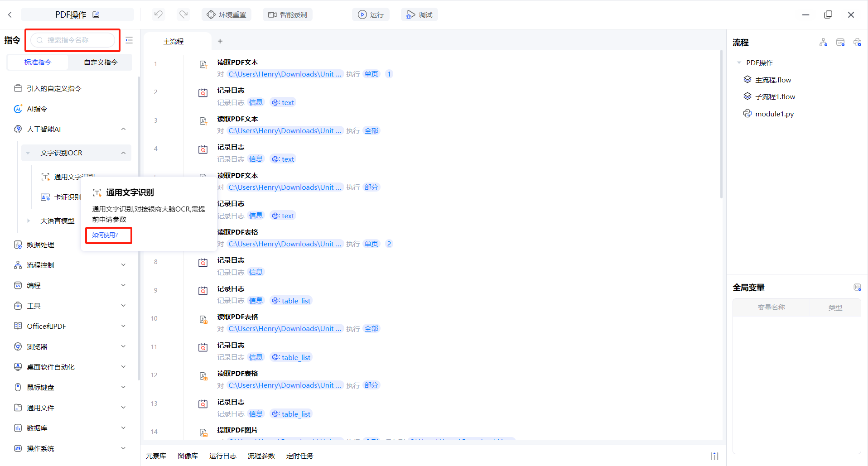868x466 pixels.
Task: Collapse the 人工智能AI category
Action: 123,129
